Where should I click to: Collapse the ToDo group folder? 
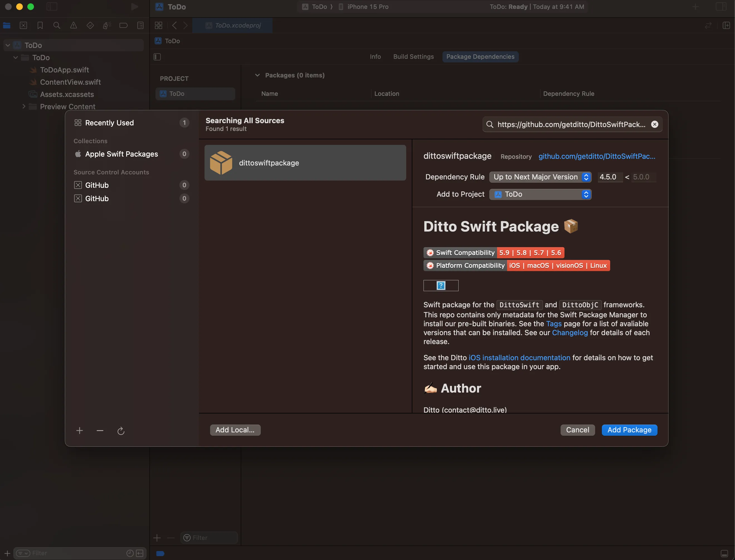click(16, 57)
